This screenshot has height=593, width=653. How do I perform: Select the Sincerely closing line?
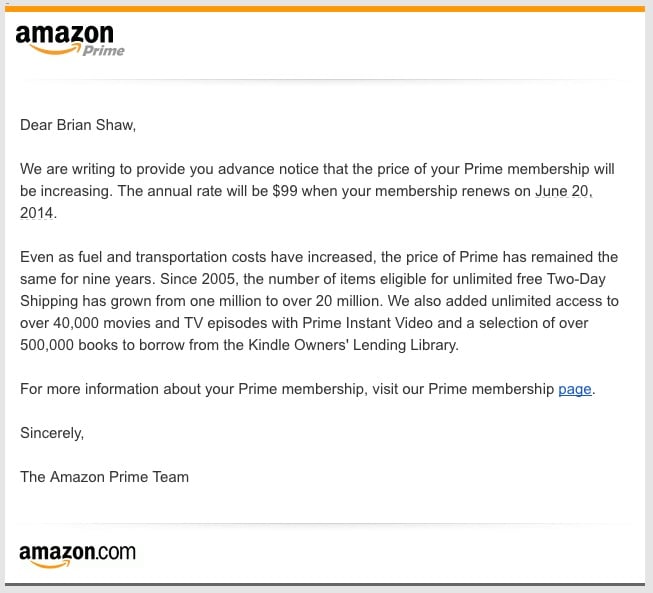[x=52, y=433]
